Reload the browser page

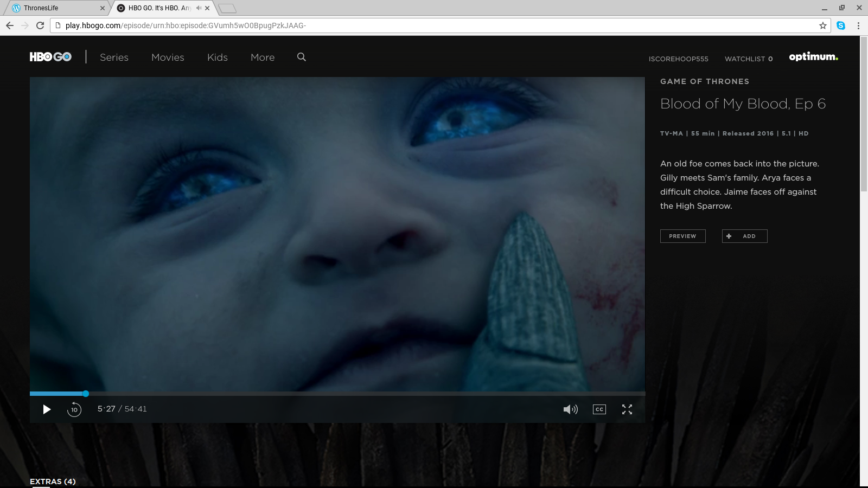click(x=40, y=25)
